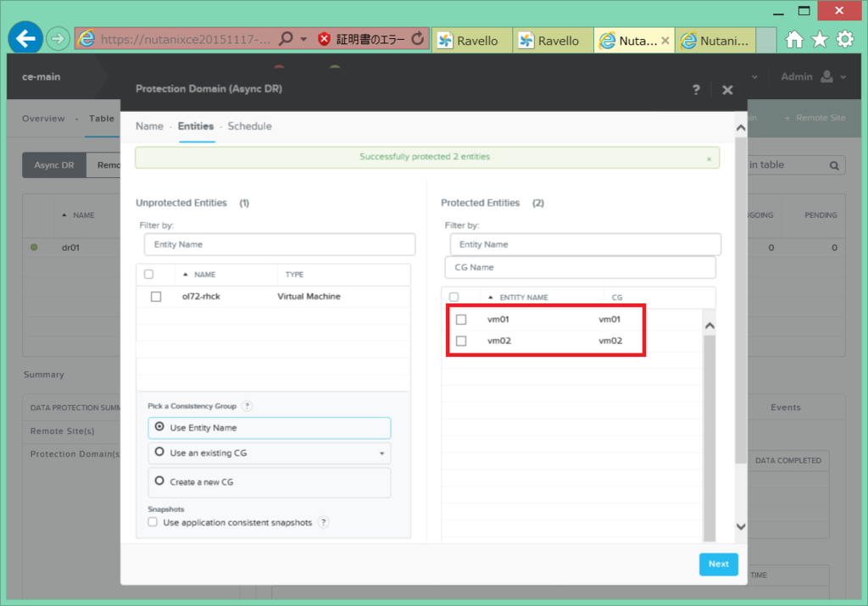The height and width of the screenshot is (606, 868).
Task: Click dialog scrollbar up arrow
Action: (741, 128)
